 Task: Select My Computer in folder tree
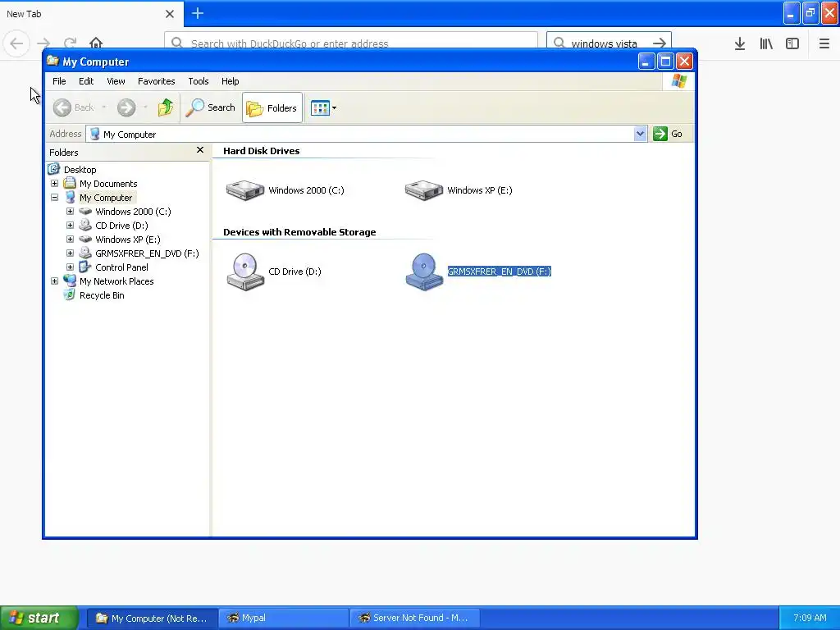tap(106, 198)
